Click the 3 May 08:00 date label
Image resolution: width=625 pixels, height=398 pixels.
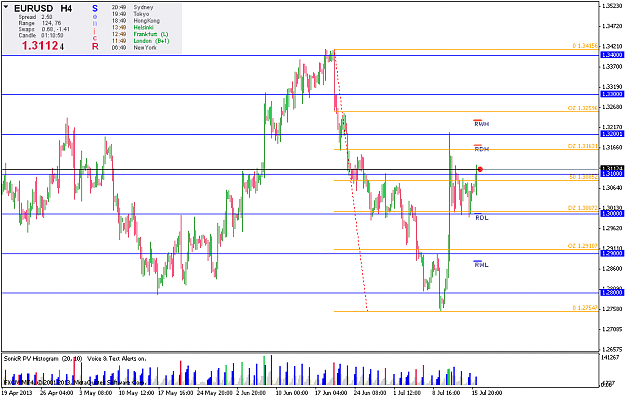click(x=95, y=393)
